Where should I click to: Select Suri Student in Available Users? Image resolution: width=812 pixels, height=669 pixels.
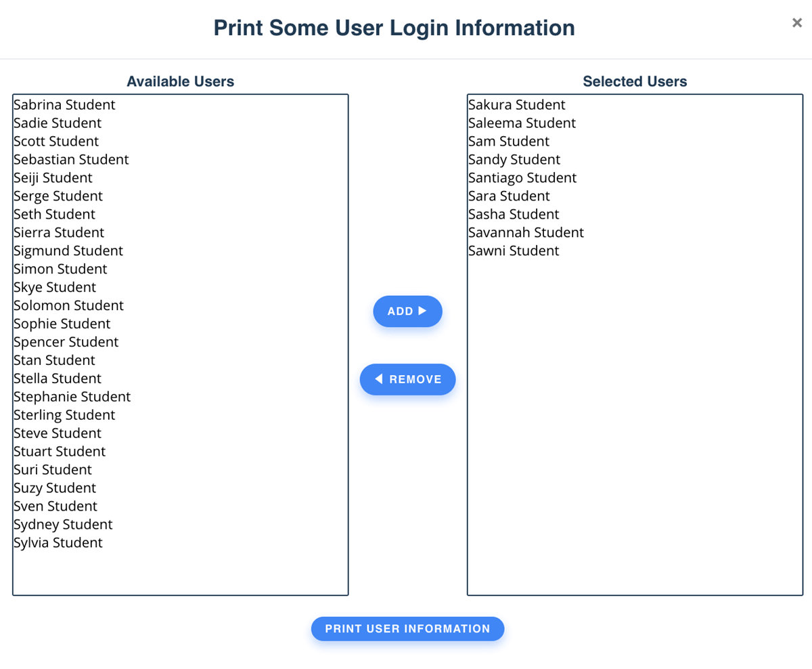(x=180, y=471)
